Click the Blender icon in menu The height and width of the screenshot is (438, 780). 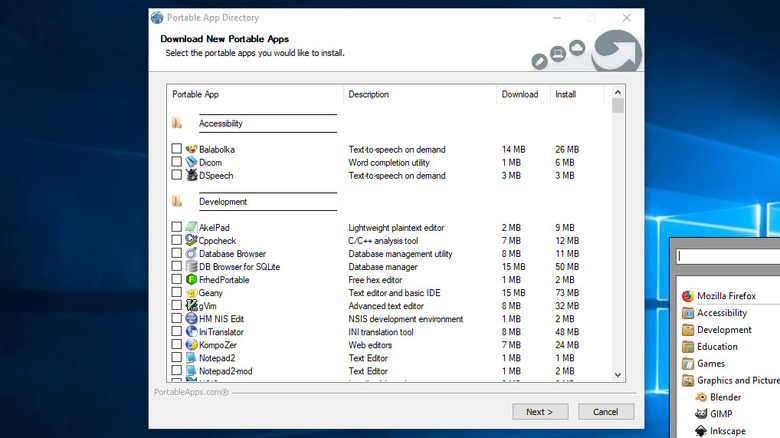click(702, 396)
